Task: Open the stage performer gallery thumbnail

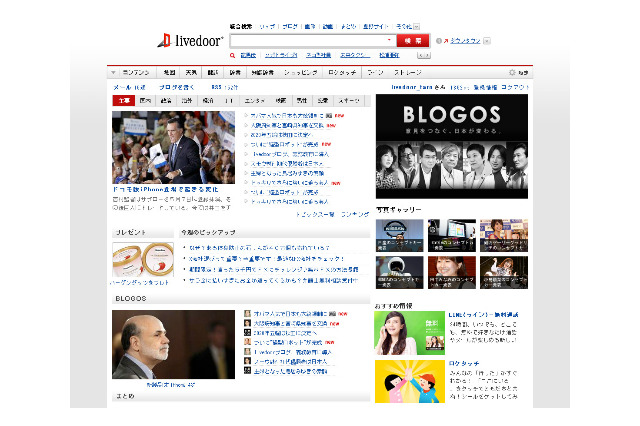Action: (x=504, y=272)
